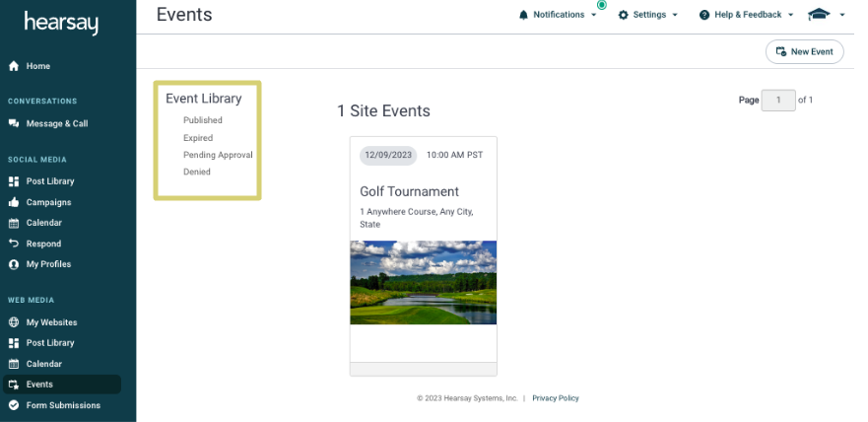Click the Form Submissions checkmark icon
The image size is (868, 422).
coord(14,405)
